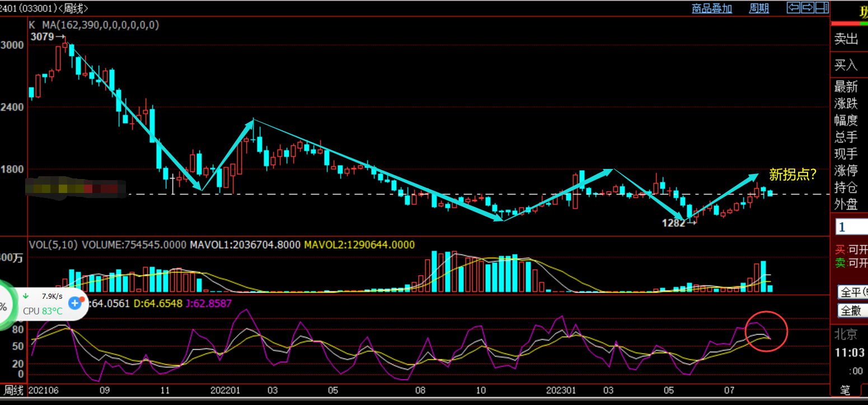Click the green percentage circle widget
This screenshot has width=868, height=405.
[6, 305]
